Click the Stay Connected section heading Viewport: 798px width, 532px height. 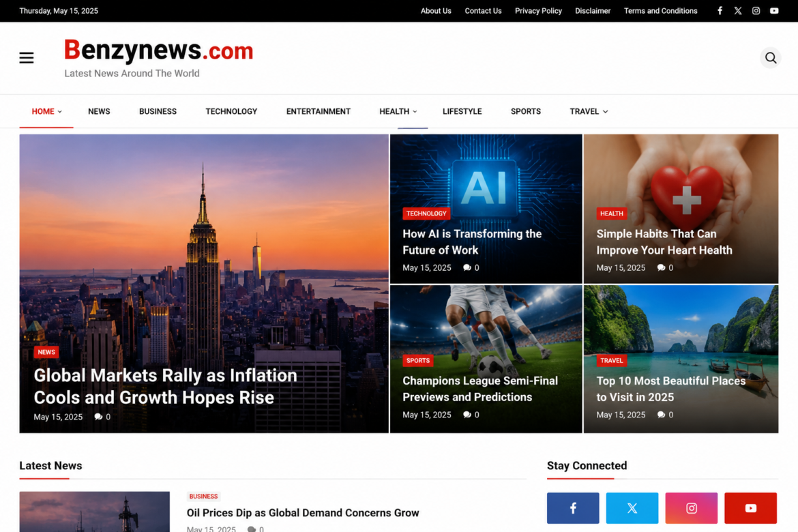(x=587, y=466)
